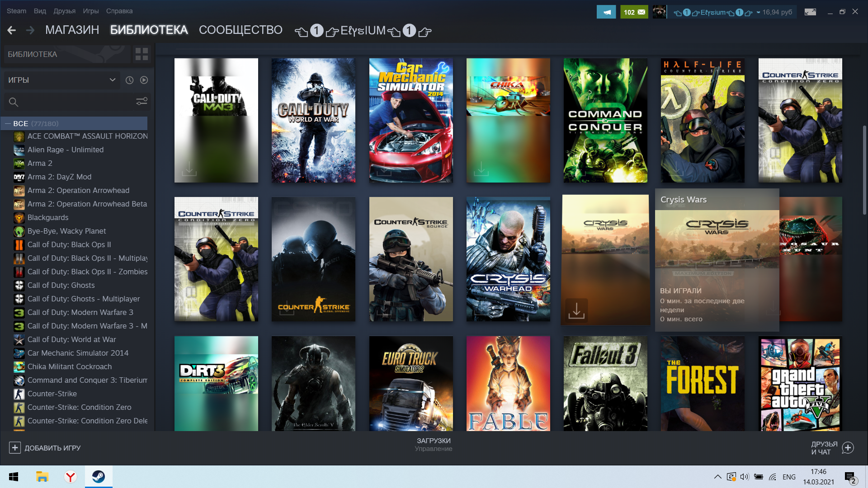The width and height of the screenshot is (868, 488).
Task: Open Counter-Strike Source cover
Action: [411, 259]
